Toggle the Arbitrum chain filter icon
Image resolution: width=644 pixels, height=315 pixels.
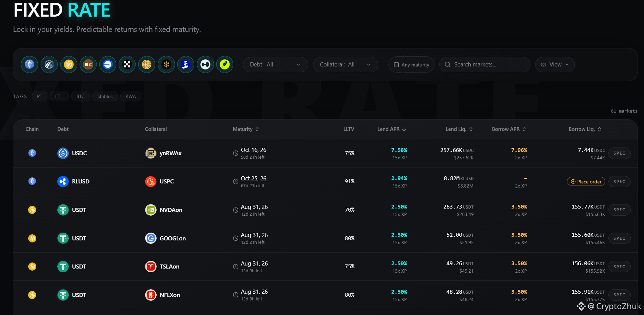(49, 64)
